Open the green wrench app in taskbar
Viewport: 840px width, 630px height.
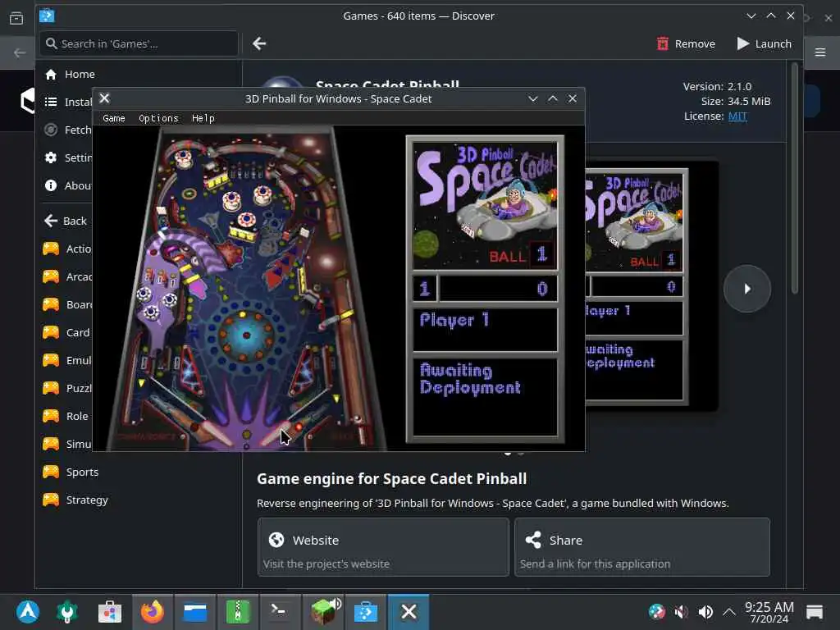coord(67,612)
